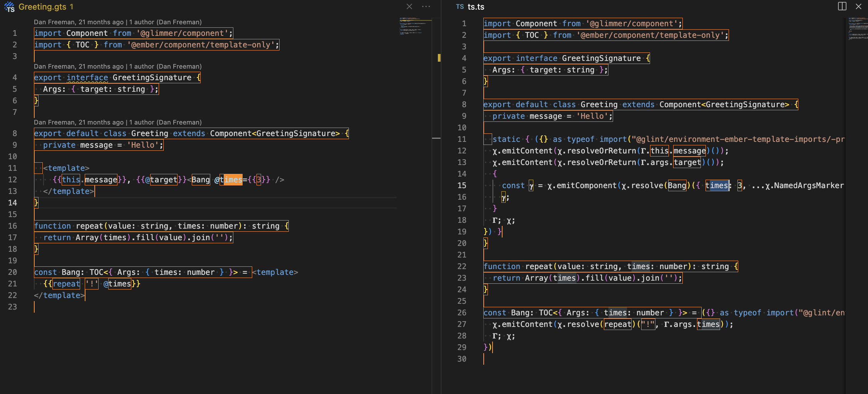Jump to the yellow marker in the left overview ruler
The width and height of the screenshot is (868, 394).
coord(439,58)
